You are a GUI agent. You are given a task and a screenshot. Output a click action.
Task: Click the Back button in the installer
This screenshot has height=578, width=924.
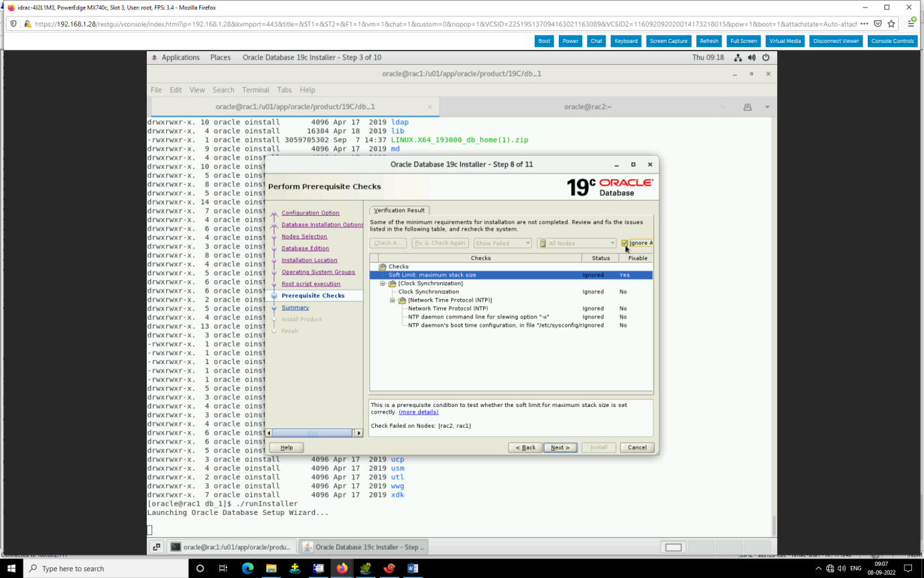(525, 447)
